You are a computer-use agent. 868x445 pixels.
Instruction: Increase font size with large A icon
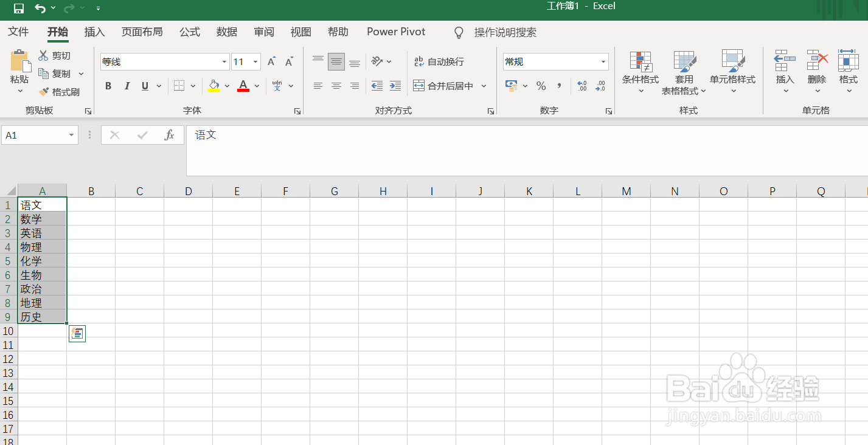pyautogui.click(x=271, y=61)
